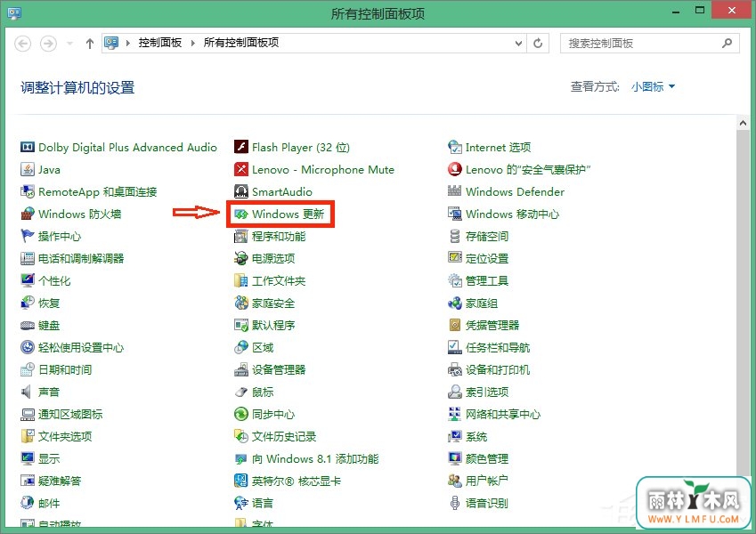Open the Windows 移动中心 link
Viewport: 756px width, 534px height.
(x=513, y=214)
